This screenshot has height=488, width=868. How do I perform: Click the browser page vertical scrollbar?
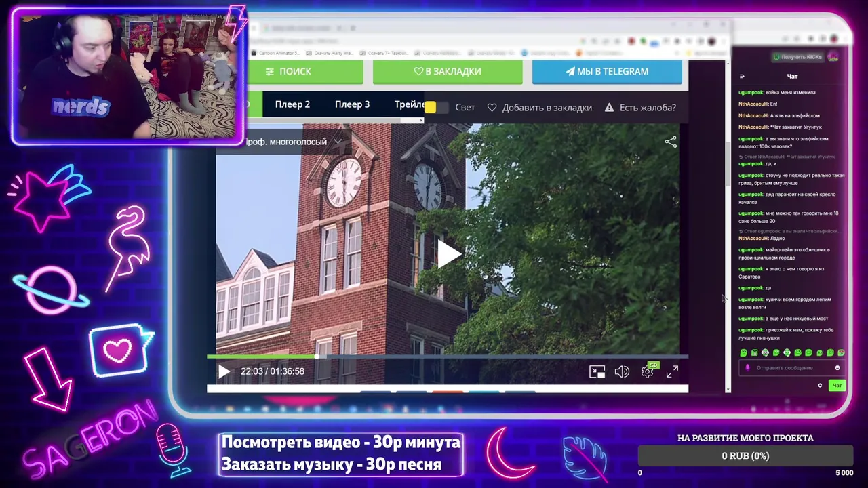[728, 163]
